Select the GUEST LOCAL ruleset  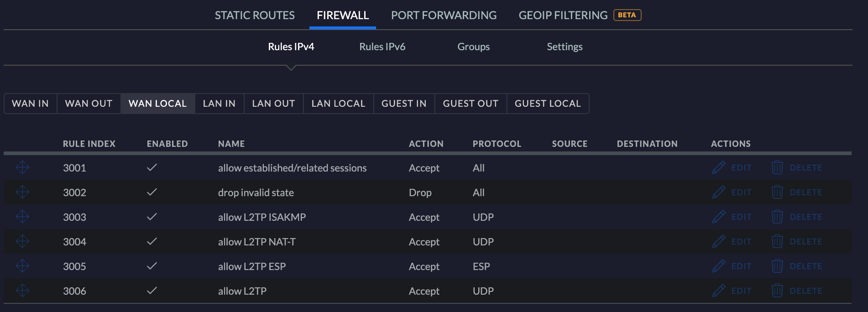point(548,104)
